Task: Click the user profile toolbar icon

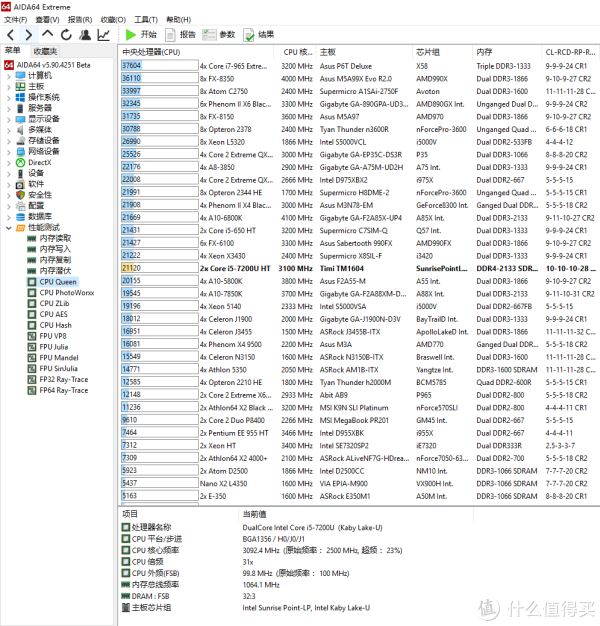Action: click(x=85, y=35)
